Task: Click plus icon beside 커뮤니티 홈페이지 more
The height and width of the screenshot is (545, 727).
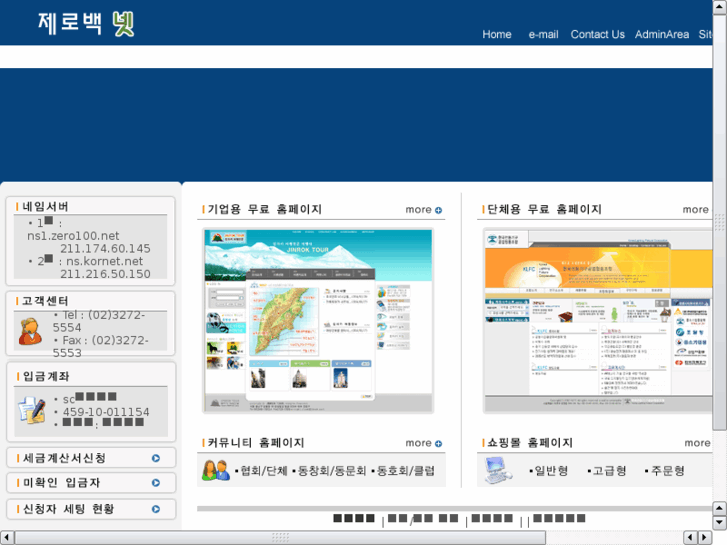Action: click(438, 443)
